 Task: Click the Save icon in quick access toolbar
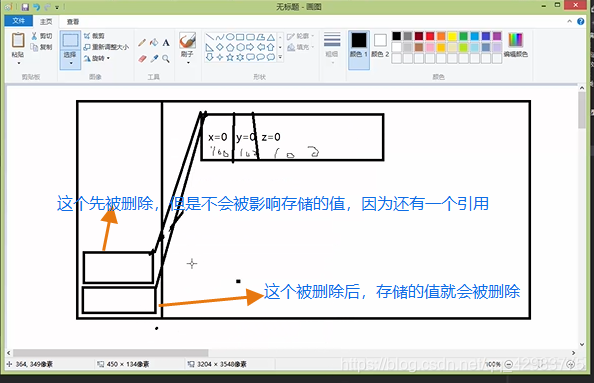pos(25,7)
